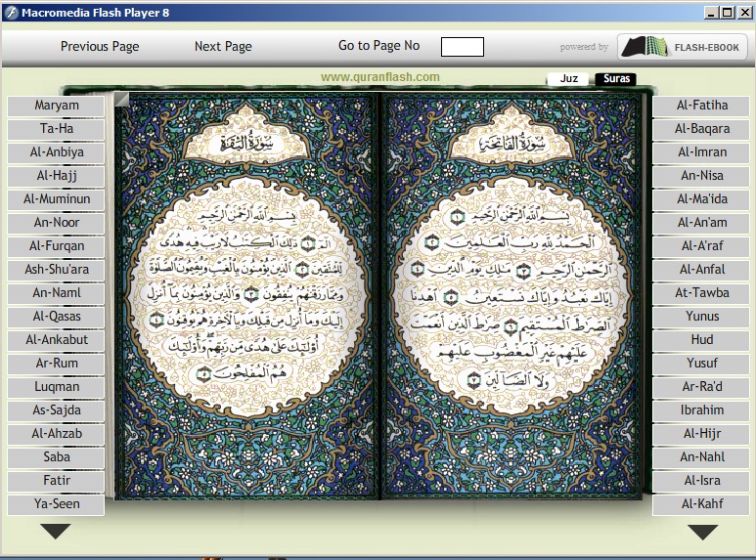Screen dimensions: 756x560
Task: Go to Next Page
Action: coord(223,46)
